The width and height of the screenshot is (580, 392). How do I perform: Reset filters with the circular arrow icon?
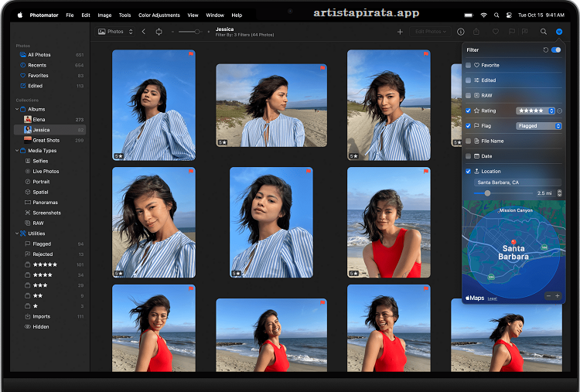pos(546,49)
